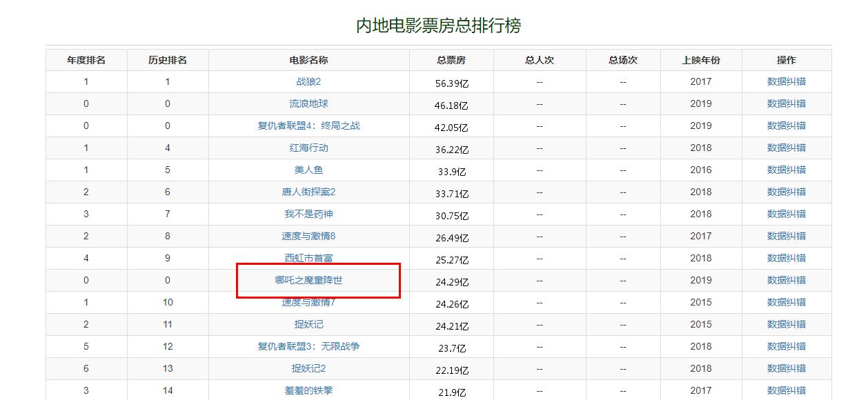Viewport: 868px width, 400px height.
Task: Select the 26.49亿 box office value
Action: [452, 238]
